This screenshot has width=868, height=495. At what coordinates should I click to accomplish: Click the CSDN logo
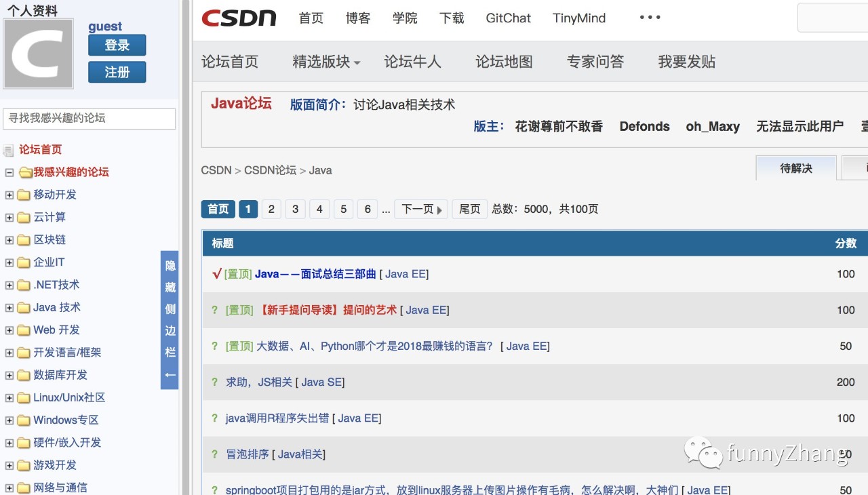239,18
